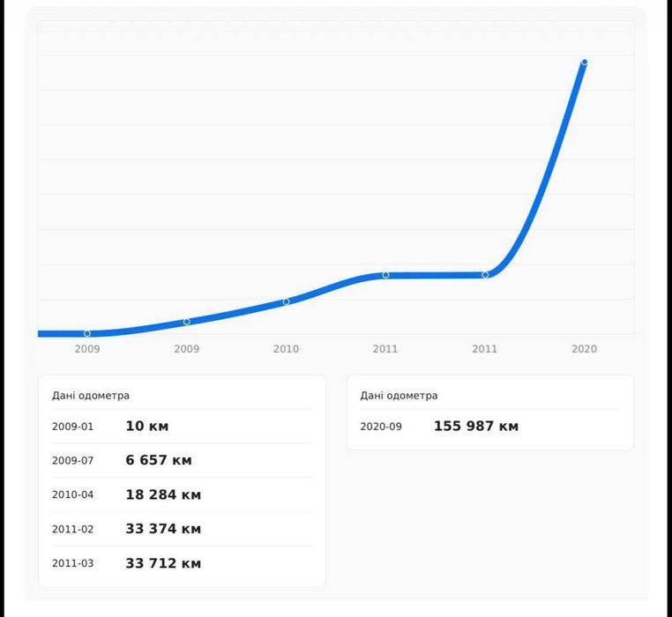Select the 155 987 км reading

[x=476, y=426]
